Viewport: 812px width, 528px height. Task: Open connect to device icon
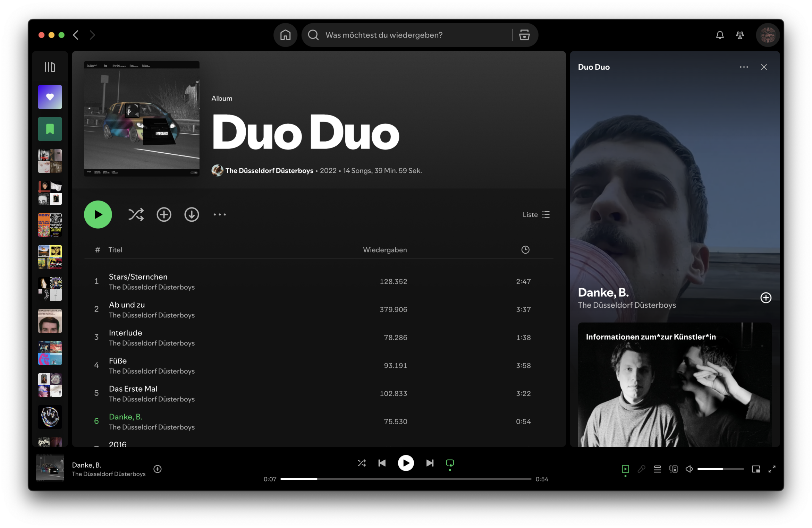673,469
